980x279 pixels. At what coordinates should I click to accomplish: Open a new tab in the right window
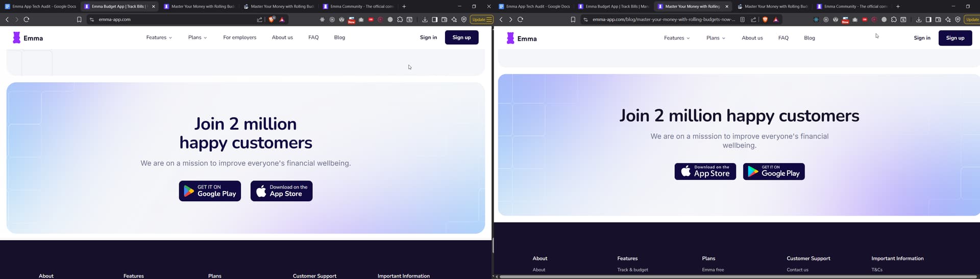[x=898, y=6]
